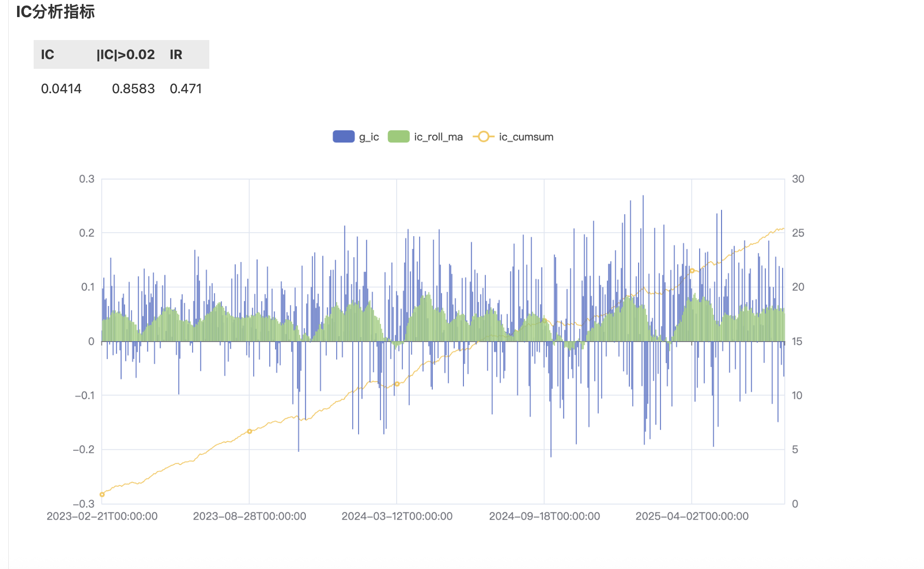Click the ic_cumsum yellow circle legend icon
This screenshot has height=569, width=924.
(483, 137)
